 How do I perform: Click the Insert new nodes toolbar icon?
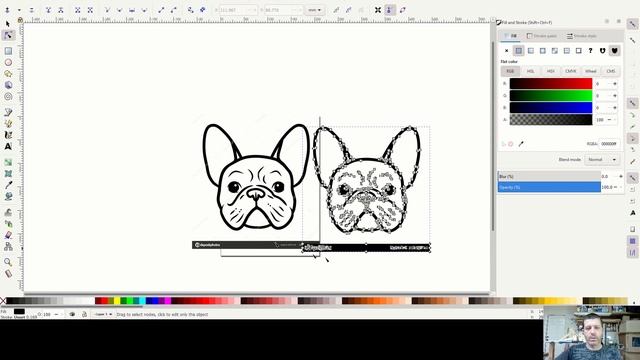[7, 10]
